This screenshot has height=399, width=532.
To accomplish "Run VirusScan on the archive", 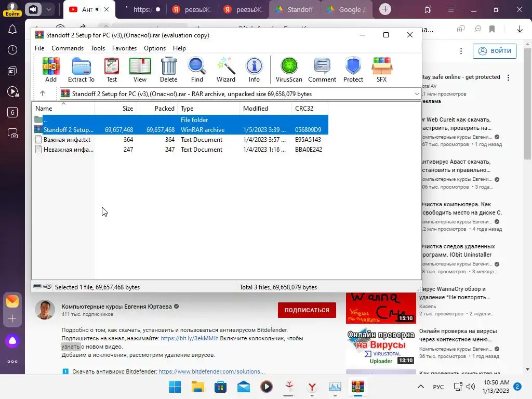I will tap(289, 70).
